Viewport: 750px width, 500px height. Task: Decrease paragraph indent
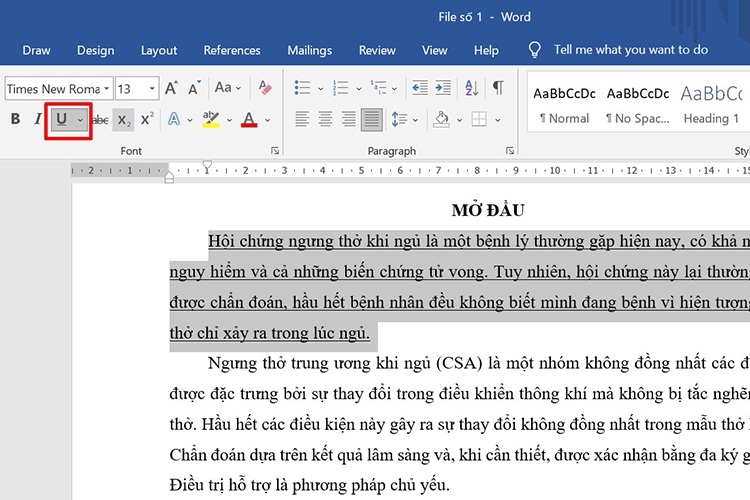[420, 88]
